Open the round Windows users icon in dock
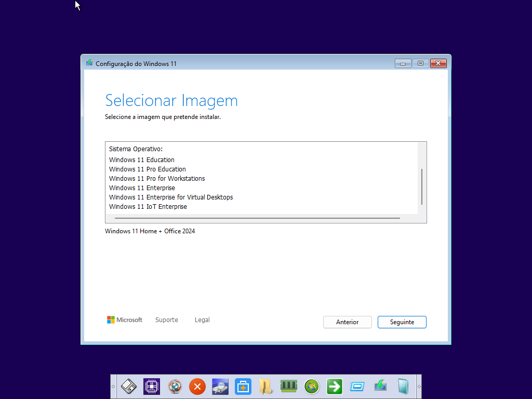 click(312, 387)
